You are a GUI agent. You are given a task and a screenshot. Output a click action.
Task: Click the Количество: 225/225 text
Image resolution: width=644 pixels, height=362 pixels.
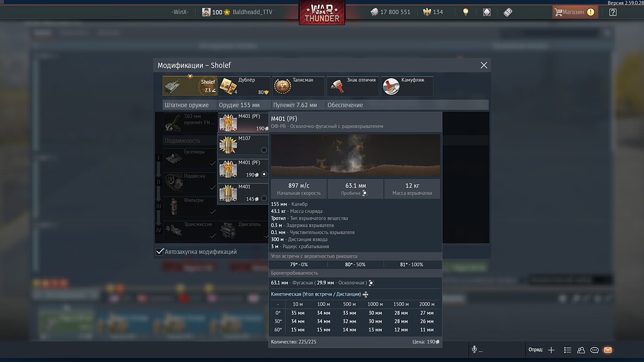293,341
